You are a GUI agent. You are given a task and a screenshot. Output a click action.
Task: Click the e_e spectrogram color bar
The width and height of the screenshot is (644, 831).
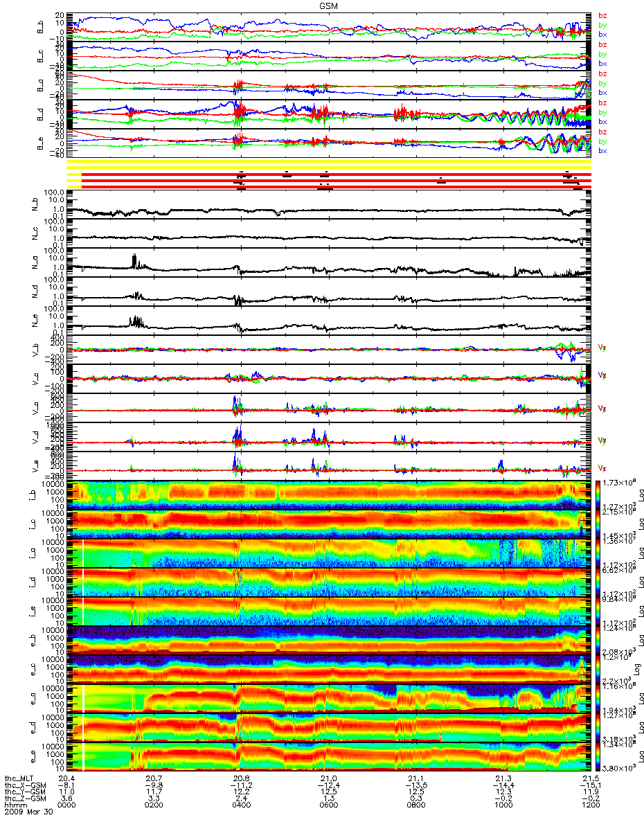tap(598, 757)
